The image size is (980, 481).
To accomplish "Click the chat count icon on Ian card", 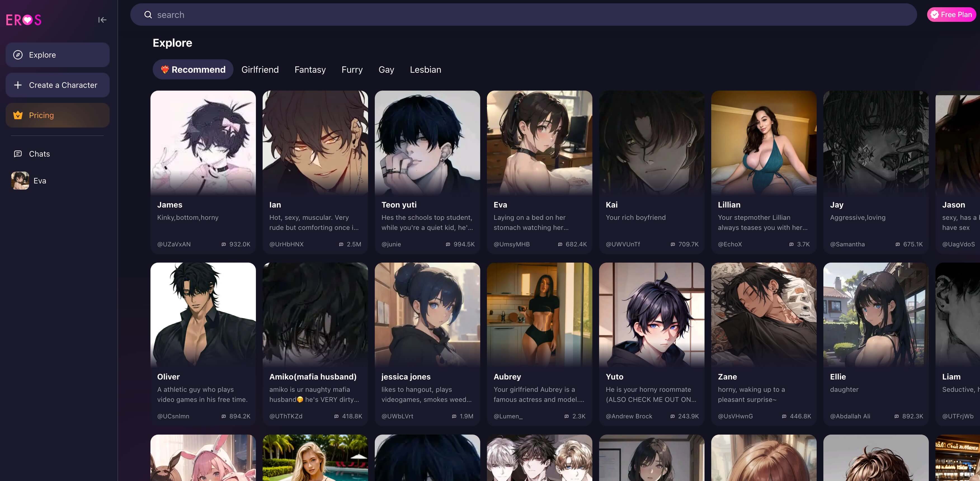I will [341, 244].
